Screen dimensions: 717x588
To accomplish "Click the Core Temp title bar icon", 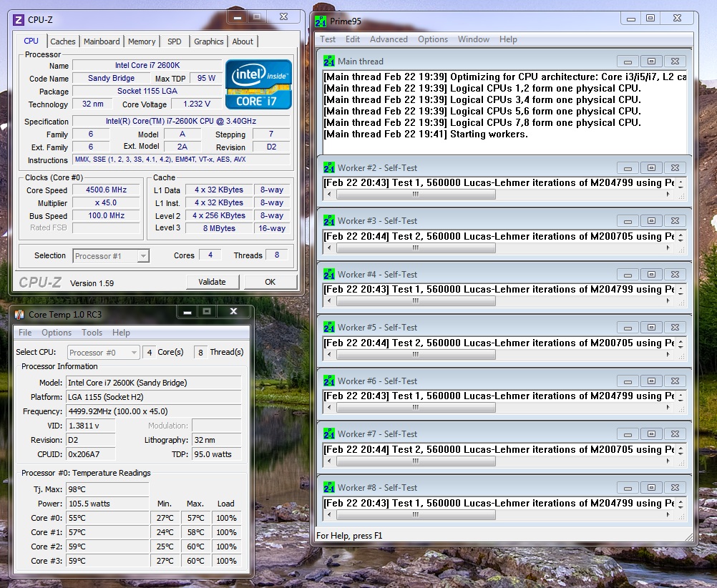I will pos(19,315).
